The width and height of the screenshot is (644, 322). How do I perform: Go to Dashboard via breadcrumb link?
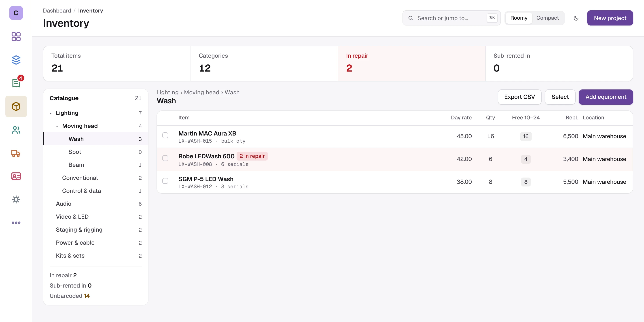coord(57,11)
